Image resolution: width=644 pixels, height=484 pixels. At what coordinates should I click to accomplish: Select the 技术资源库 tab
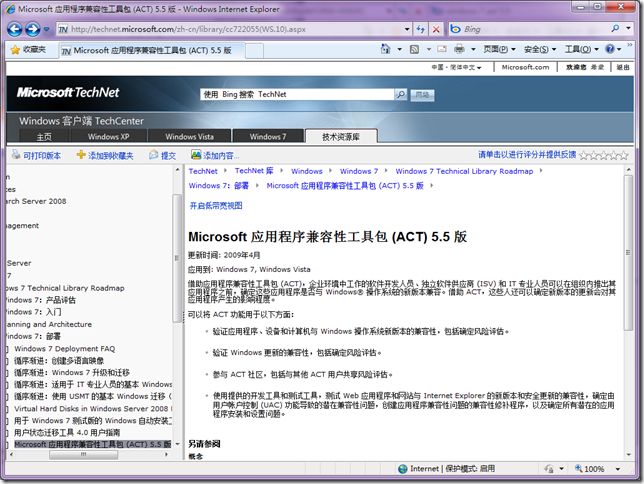(x=341, y=137)
